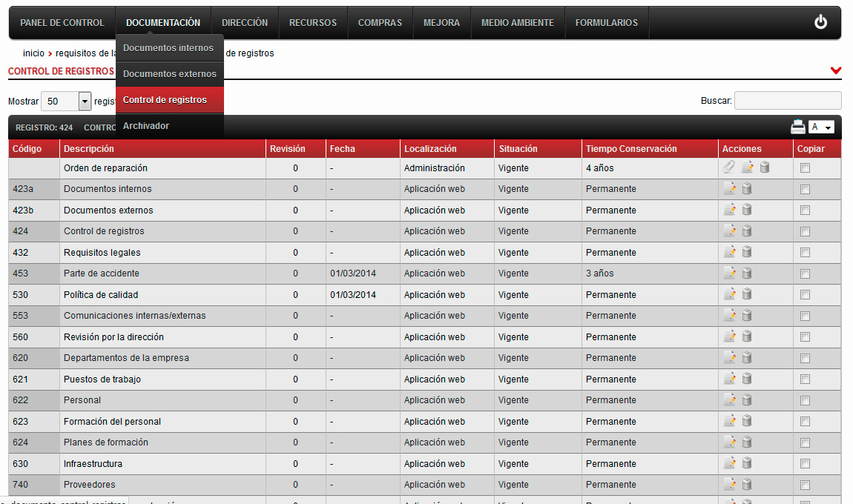Delete the Documentos externos record
This screenshot has height=504, width=853.
pos(747,209)
